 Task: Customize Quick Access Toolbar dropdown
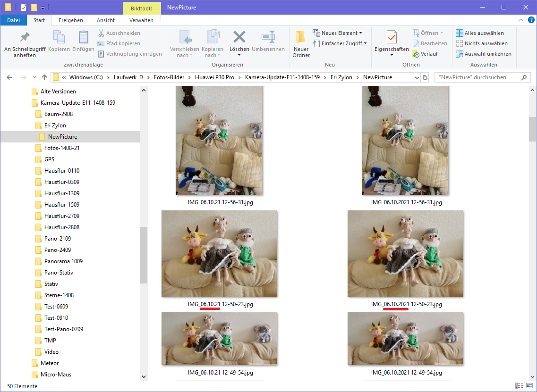(x=43, y=8)
